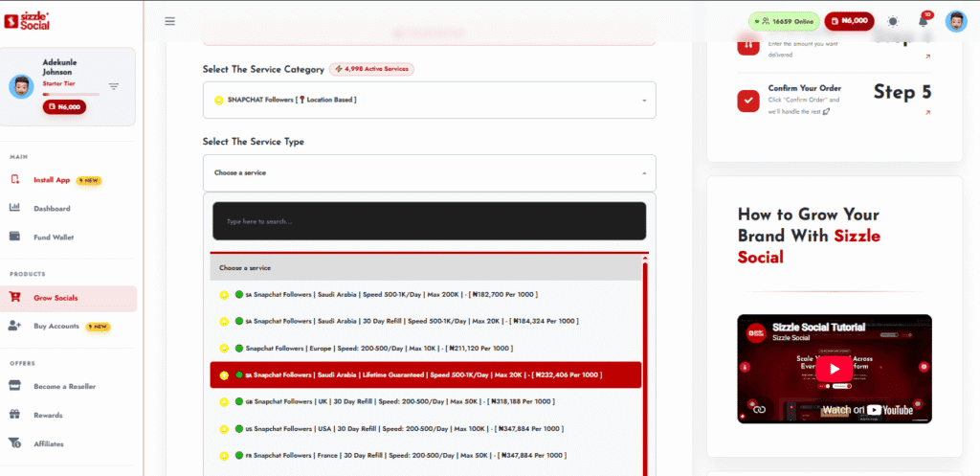The width and height of the screenshot is (980, 476).
Task: Click the NEW badge beside Buy Accounts
Action: coord(99,327)
